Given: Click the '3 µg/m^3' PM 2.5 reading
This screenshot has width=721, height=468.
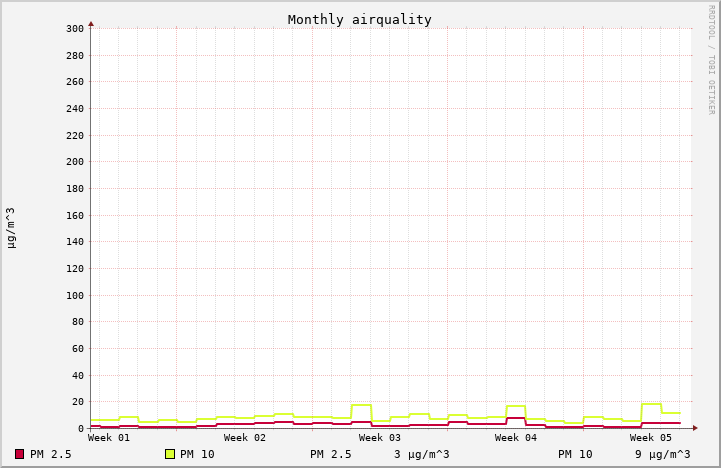Looking at the screenshot, I should click(422, 454).
